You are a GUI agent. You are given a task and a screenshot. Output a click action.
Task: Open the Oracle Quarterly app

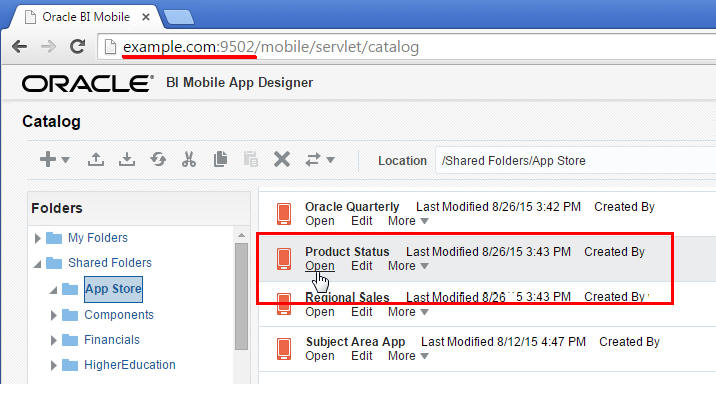pos(320,221)
